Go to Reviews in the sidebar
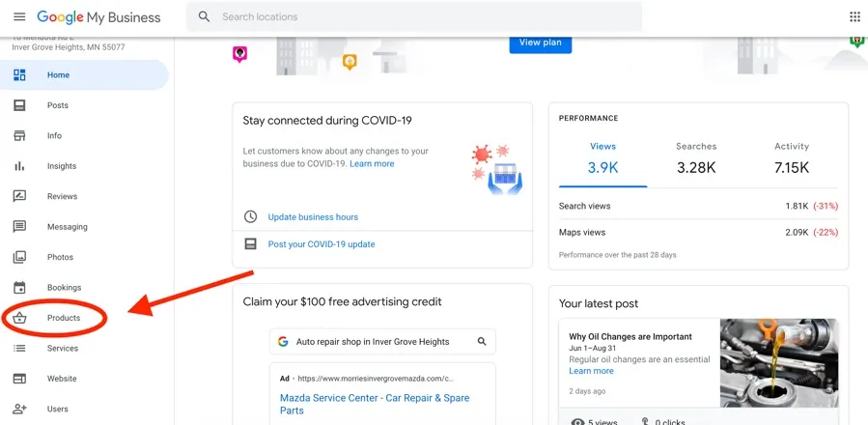Viewport: 868px width, 425px height. pos(84,196)
